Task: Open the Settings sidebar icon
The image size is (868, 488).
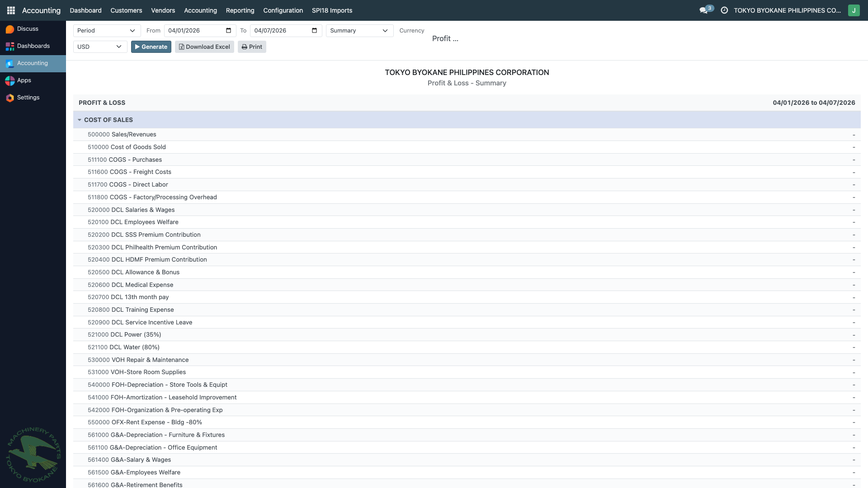Action: (x=10, y=98)
